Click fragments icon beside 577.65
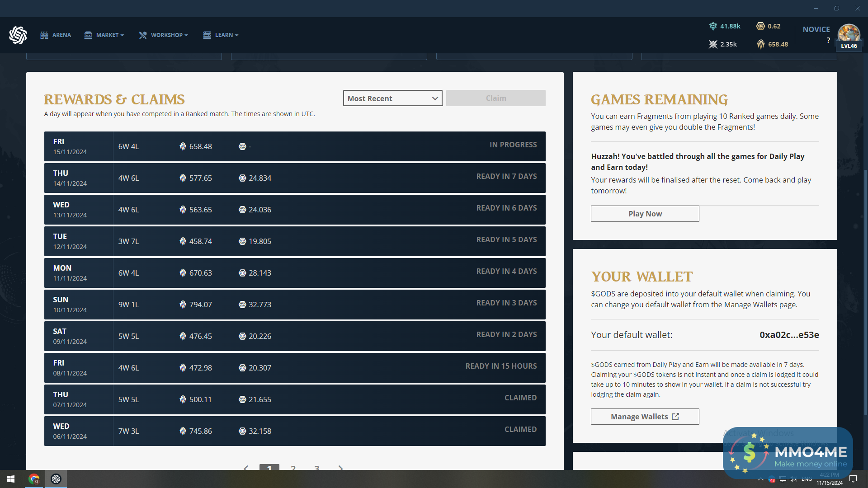The image size is (868, 488). 183,178
